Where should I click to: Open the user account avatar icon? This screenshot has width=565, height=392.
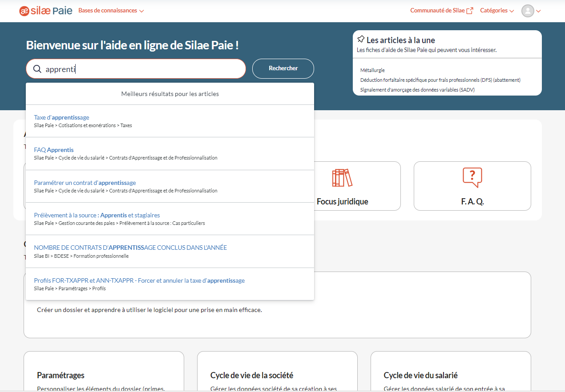527,11
